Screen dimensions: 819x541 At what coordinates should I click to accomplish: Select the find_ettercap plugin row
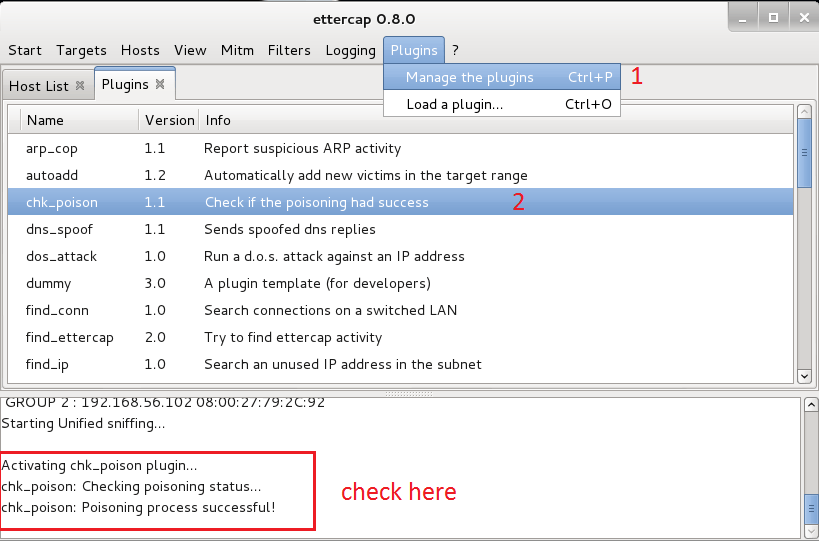[400, 337]
